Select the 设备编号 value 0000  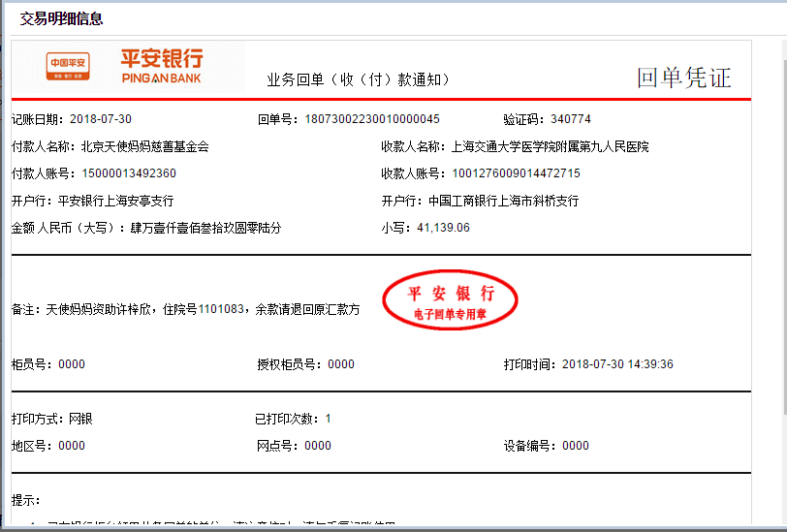[x=575, y=445]
